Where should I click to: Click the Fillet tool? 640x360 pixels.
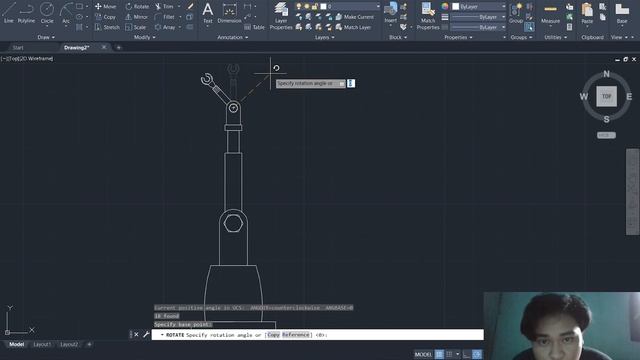[x=165, y=17]
